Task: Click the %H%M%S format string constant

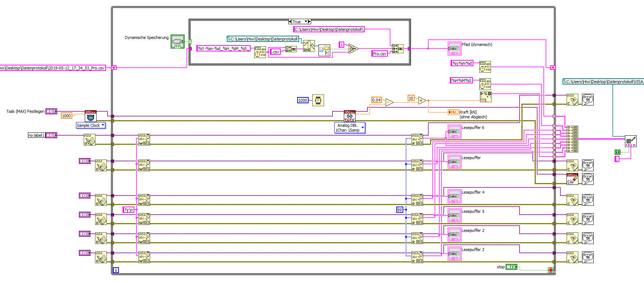Action: 461,80
